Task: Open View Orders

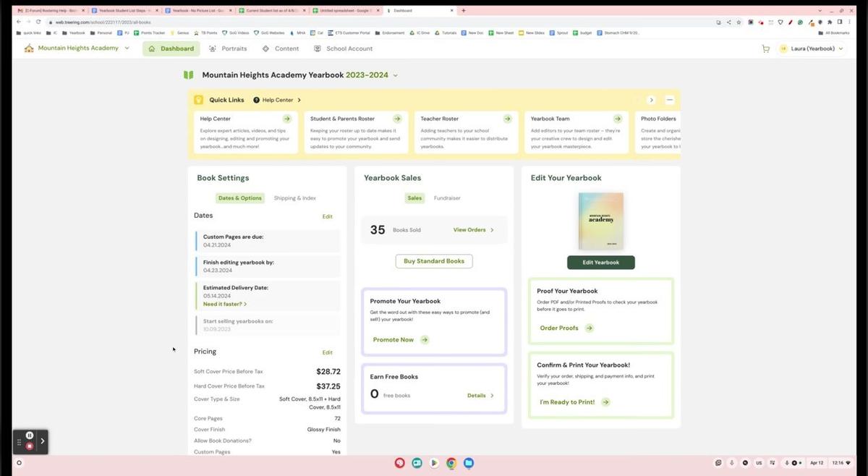Action: (x=474, y=230)
